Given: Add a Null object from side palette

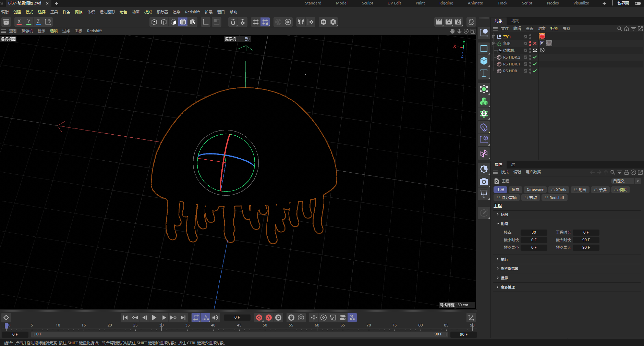Looking at the screenshot, I should pyautogui.click(x=484, y=33).
